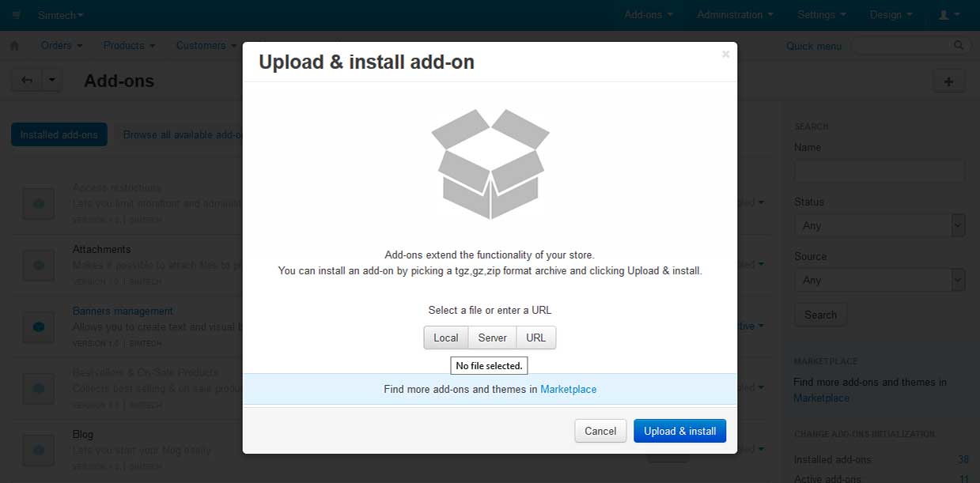The height and width of the screenshot is (483, 980).
Task: Click the plus add button
Action: [x=948, y=81]
